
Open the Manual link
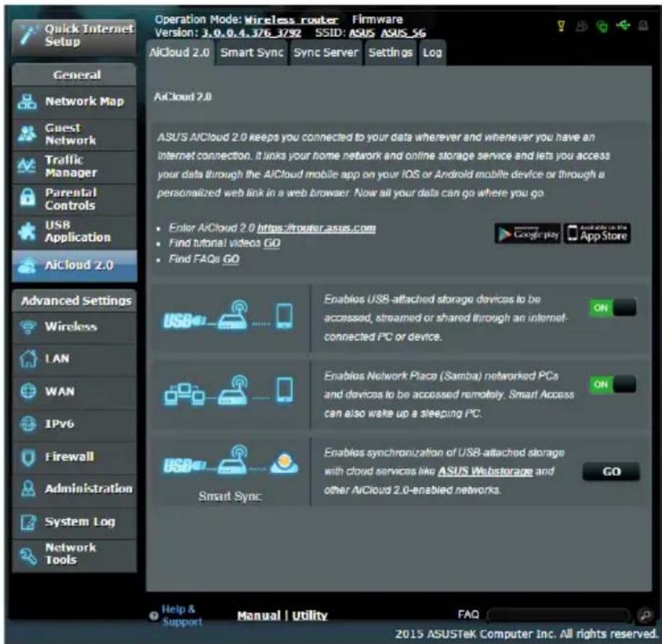click(x=258, y=616)
